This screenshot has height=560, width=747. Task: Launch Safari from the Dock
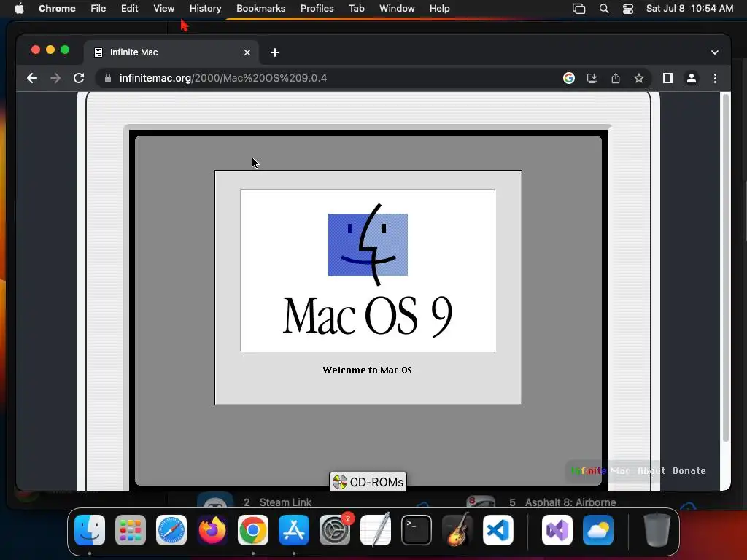tap(171, 530)
